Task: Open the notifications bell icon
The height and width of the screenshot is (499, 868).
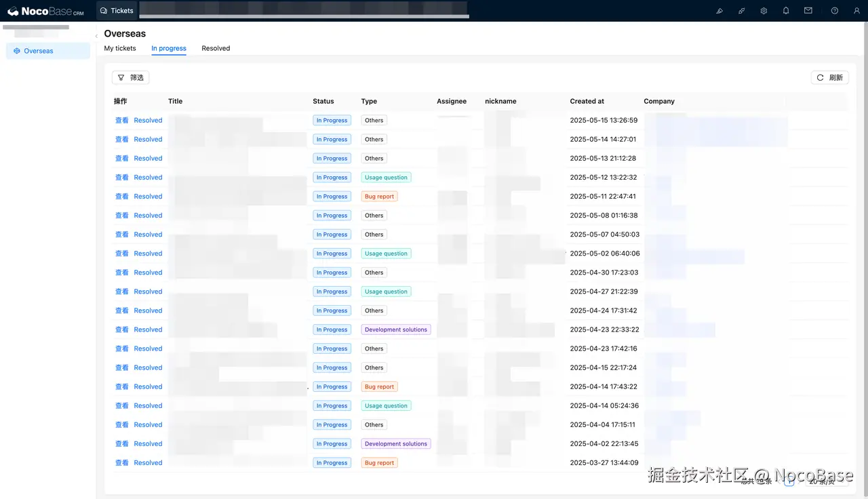Action: 786,10
